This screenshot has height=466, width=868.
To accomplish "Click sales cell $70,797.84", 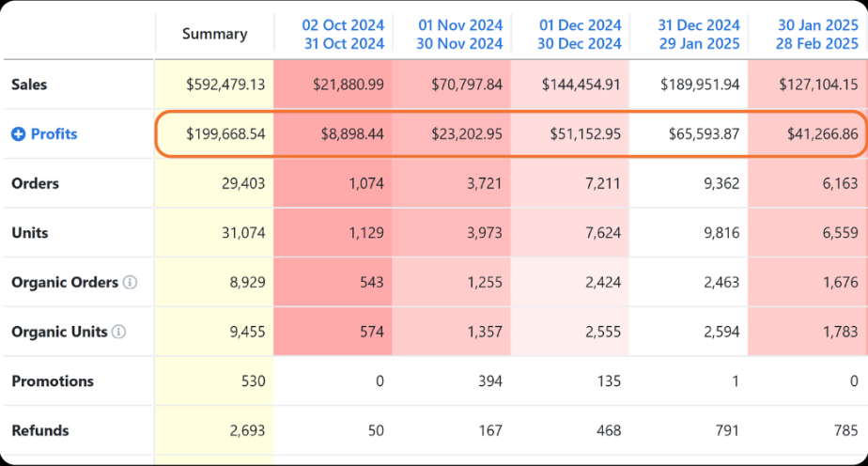I will [x=467, y=85].
